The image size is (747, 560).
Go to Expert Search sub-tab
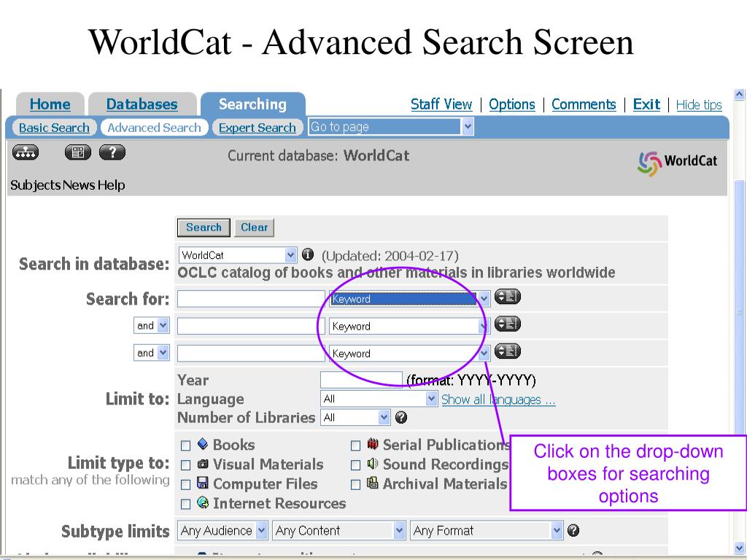(x=258, y=128)
